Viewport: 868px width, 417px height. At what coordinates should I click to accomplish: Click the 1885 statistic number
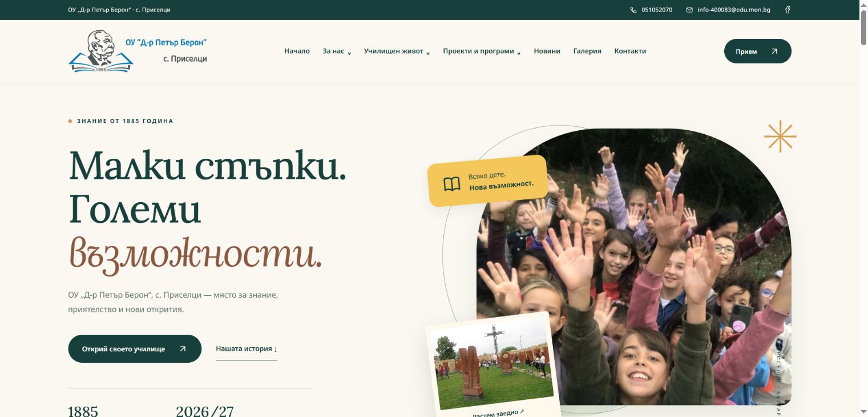click(x=83, y=411)
